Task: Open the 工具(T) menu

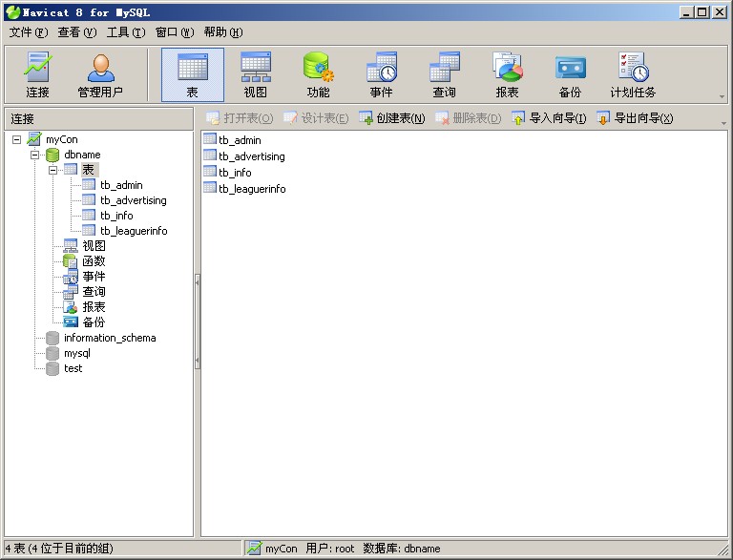Action: [126, 32]
